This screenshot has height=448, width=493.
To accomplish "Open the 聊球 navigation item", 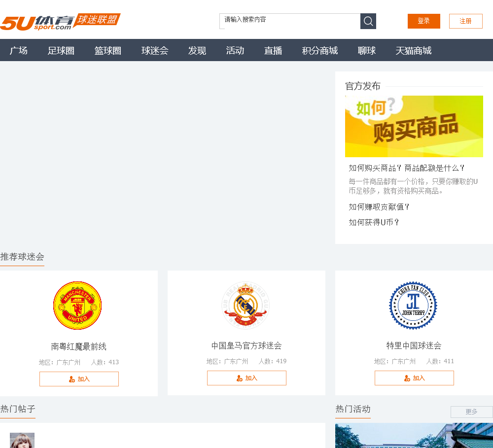I will click(367, 50).
